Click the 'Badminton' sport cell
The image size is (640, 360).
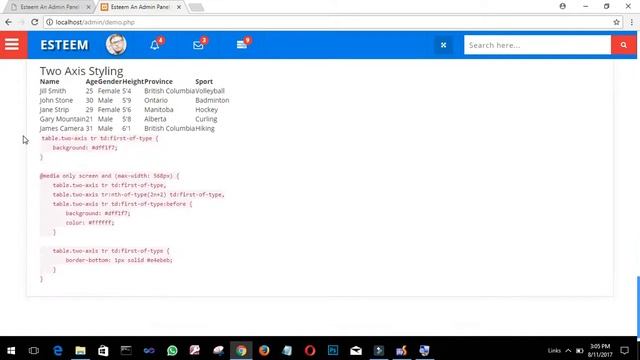point(212,100)
